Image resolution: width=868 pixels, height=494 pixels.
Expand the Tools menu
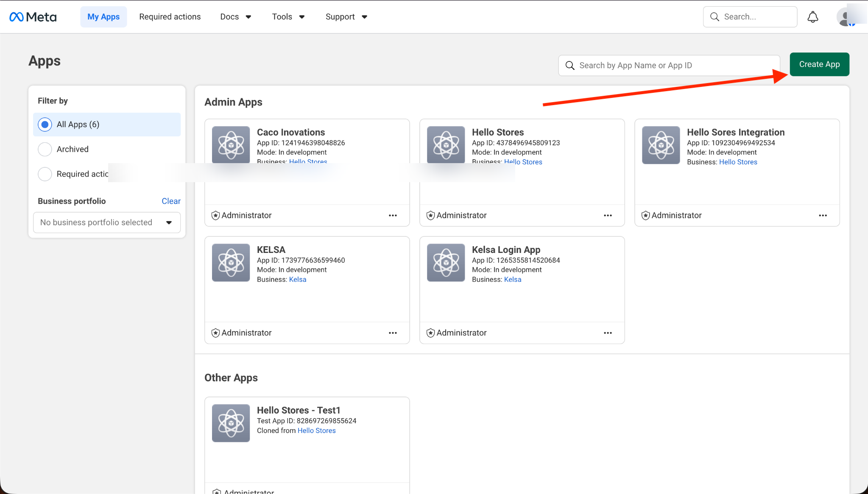click(288, 17)
